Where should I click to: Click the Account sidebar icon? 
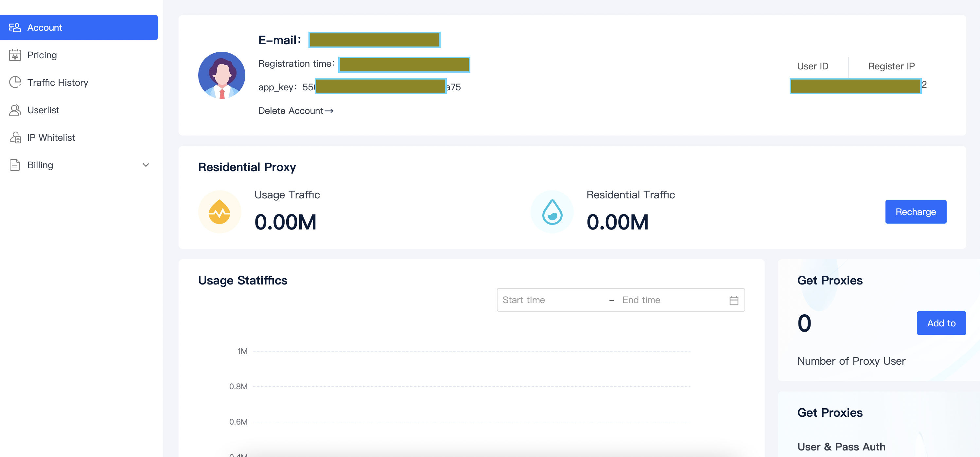[x=15, y=27]
